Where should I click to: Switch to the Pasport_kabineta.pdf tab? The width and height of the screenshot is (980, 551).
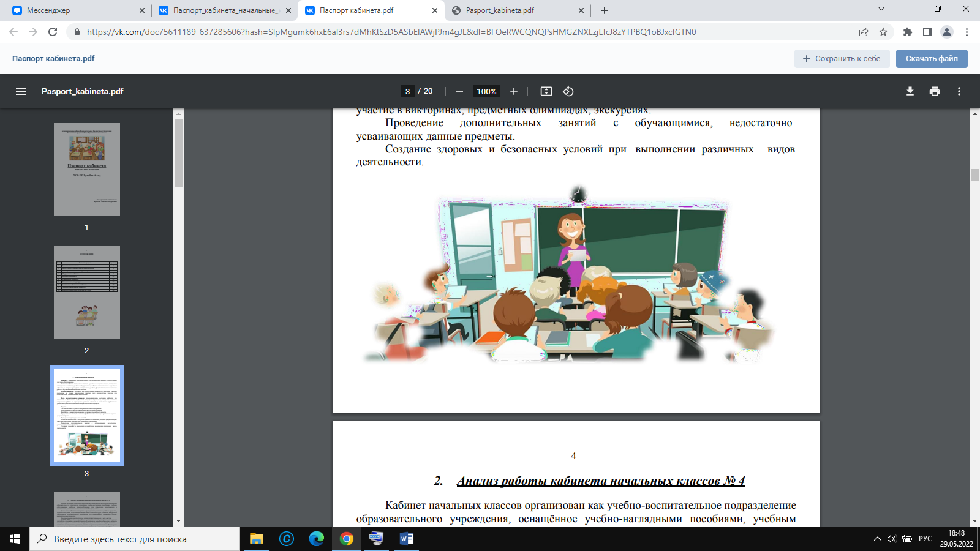click(x=516, y=10)
